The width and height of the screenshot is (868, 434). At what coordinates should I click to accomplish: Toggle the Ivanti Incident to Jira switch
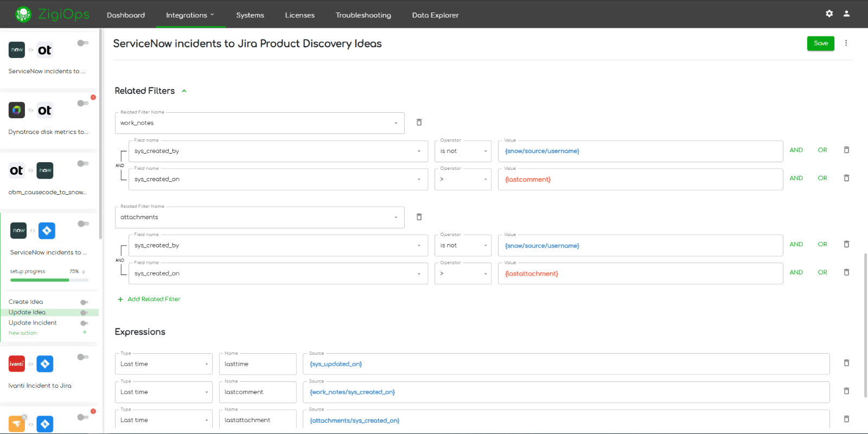[x=83, y=357]
